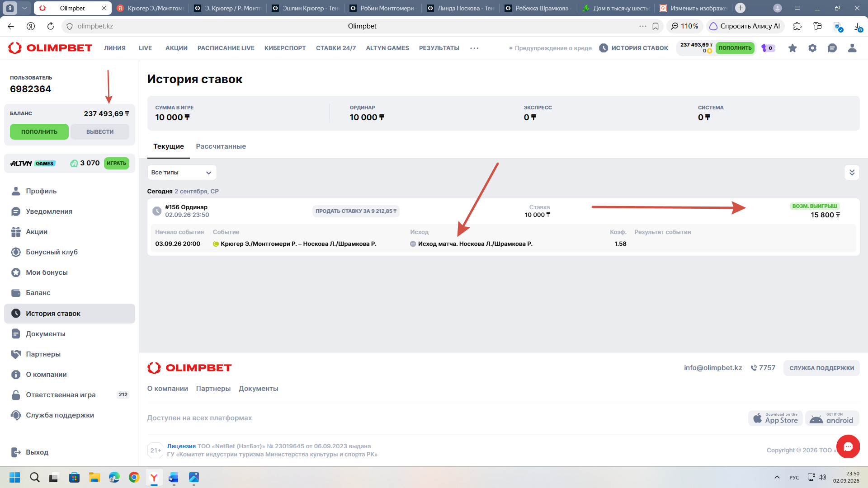Open favorites star icon in header
The height and width of the screenshot is (488, 868).
pyautogui.click(x=793, y=48)
